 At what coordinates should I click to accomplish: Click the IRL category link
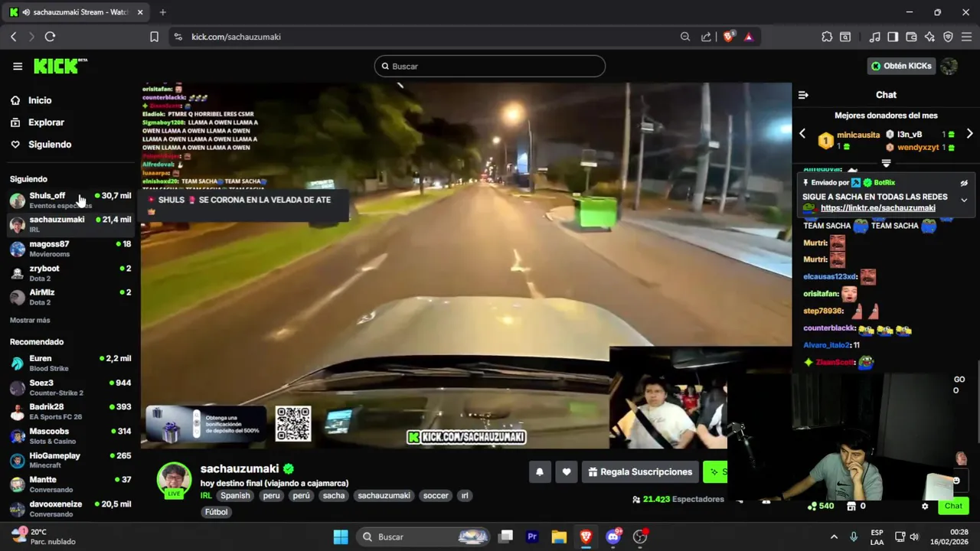point(206,496)
